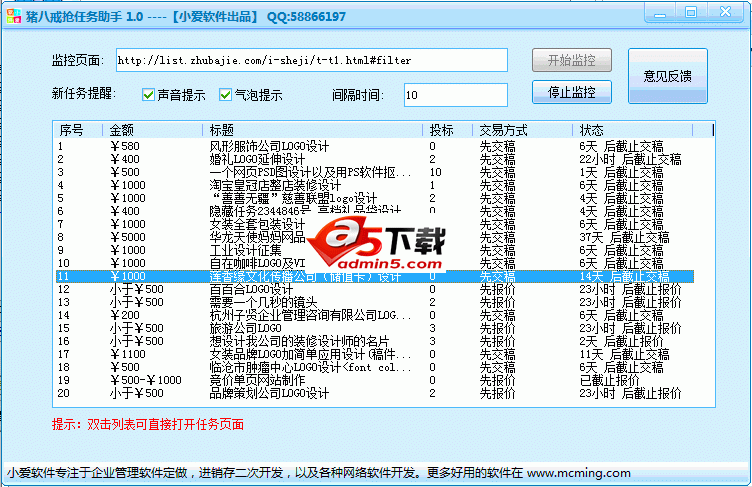Maximize the 猪八戒抢任务助手 window
Image resolution: width=752 pixels, height=487 pixels.
(691, 12)
